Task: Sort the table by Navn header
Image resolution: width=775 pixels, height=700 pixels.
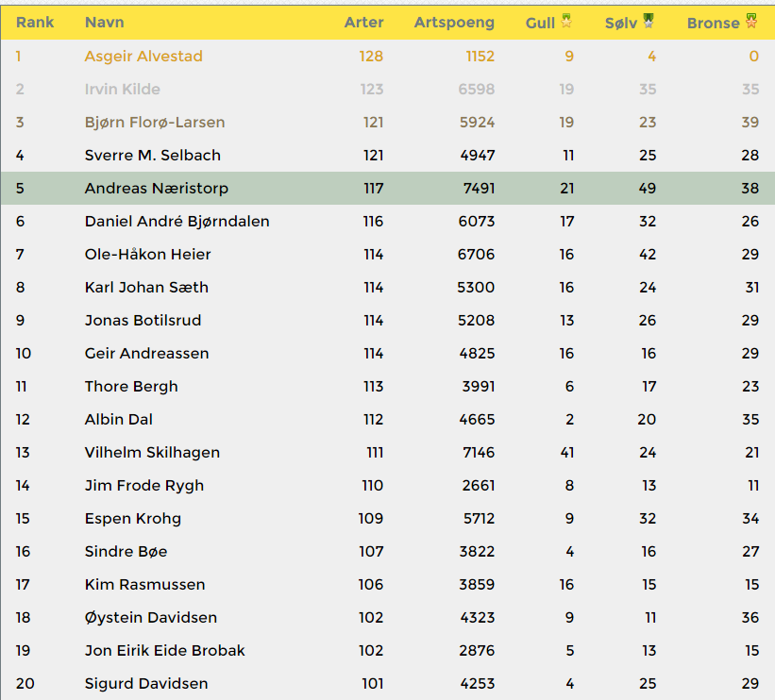Action: tap(104, 23)
